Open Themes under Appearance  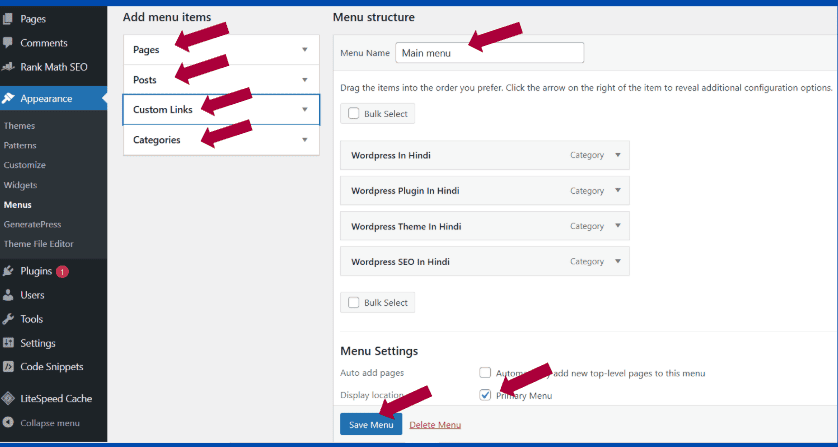(19, 126)
